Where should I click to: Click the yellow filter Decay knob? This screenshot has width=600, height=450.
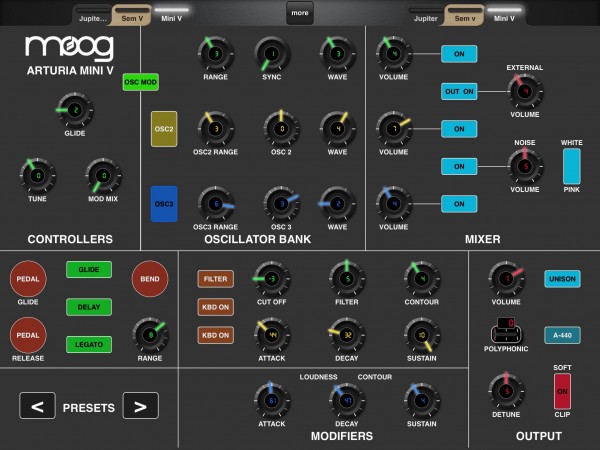point(347,335)
